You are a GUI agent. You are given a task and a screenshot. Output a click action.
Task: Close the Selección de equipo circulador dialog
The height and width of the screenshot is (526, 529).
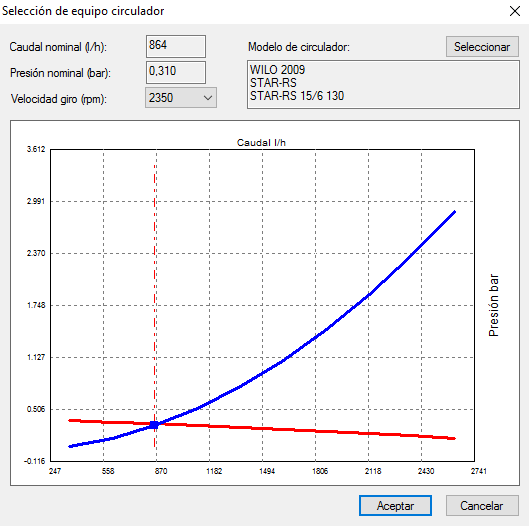pos(515,11)
